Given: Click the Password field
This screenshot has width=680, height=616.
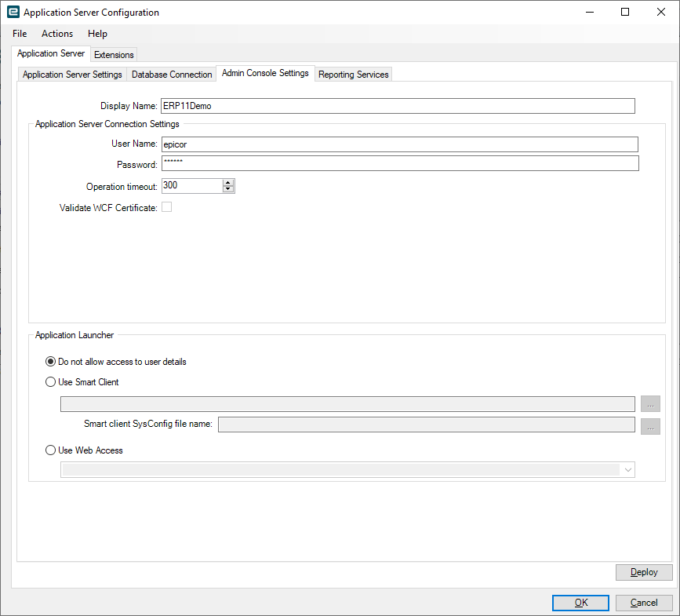Looking at the screenshot, I should 400,163.
